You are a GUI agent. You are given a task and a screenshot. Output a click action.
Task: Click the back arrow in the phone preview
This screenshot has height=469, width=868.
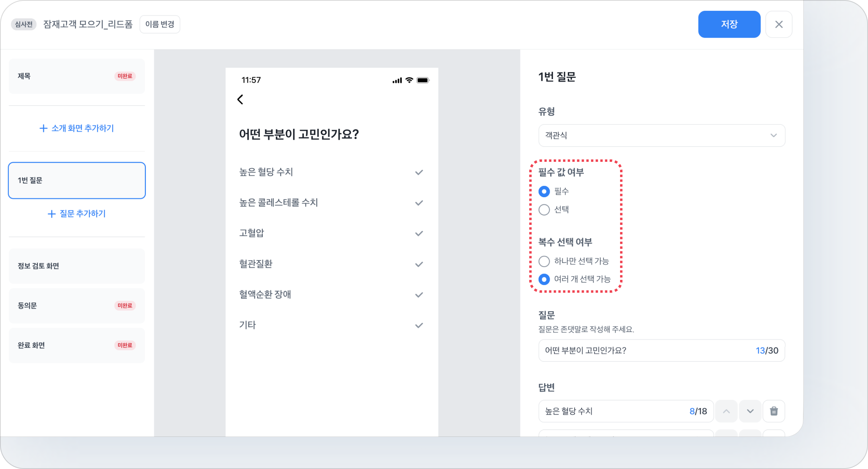[x=240, y=100]
